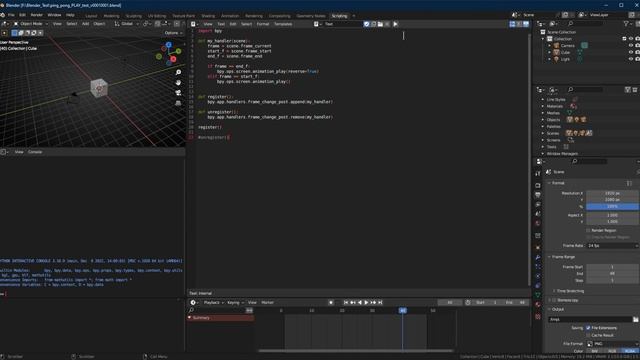Open the Texture properties tab
The image size is (640, 360).
pos(538,316)
